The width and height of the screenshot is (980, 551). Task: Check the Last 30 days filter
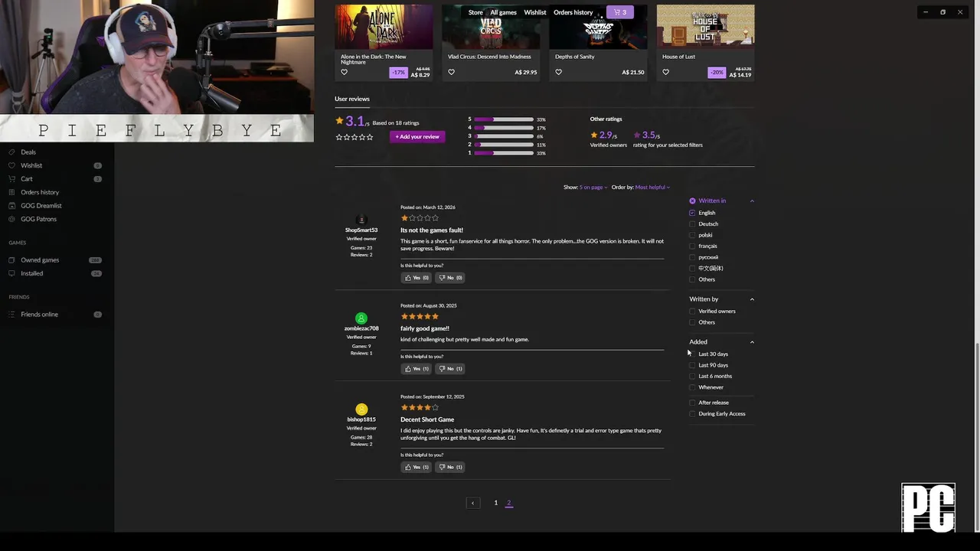pyautogui.click(x=692, y=354)
